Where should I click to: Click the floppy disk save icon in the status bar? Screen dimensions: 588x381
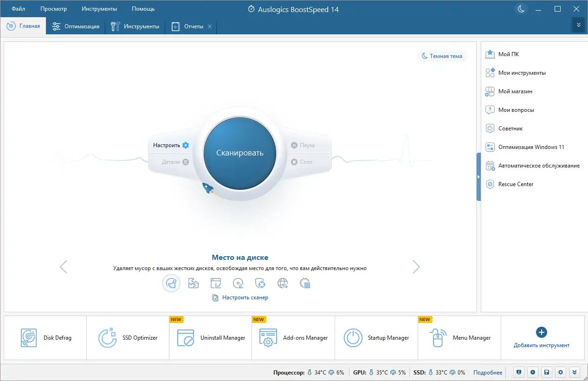coord(547,372)
